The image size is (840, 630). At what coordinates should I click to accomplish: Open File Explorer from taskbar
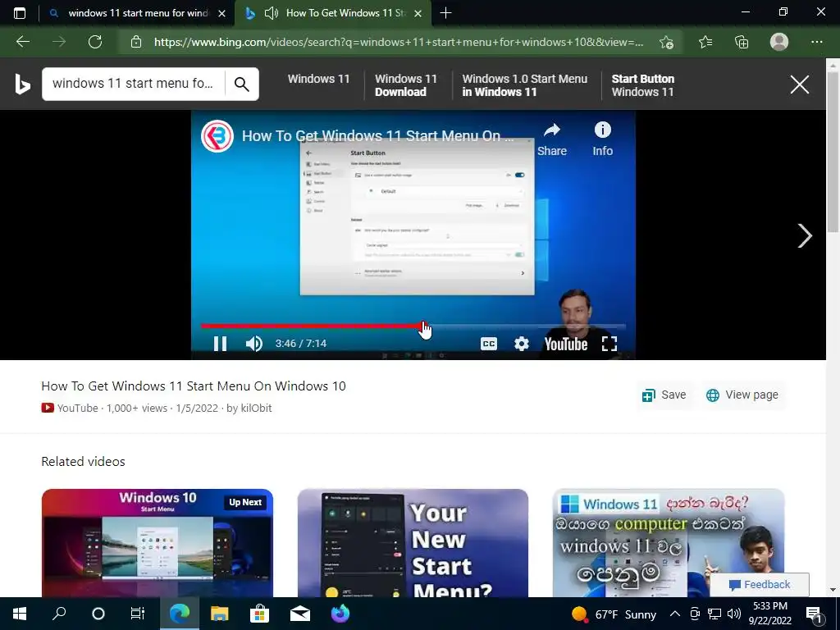219,614
